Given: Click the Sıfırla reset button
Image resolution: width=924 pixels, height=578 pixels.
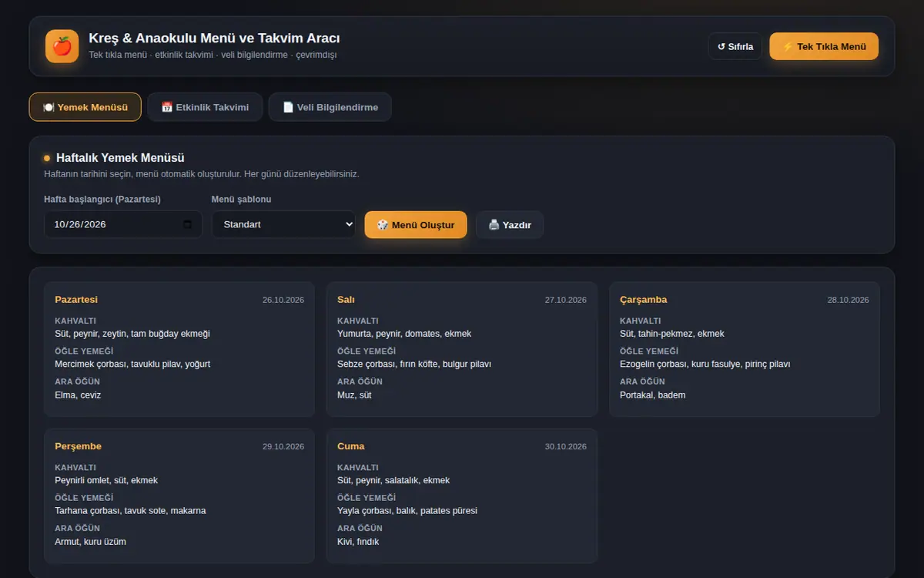Looking at the screenshot, I should [735, 46].
